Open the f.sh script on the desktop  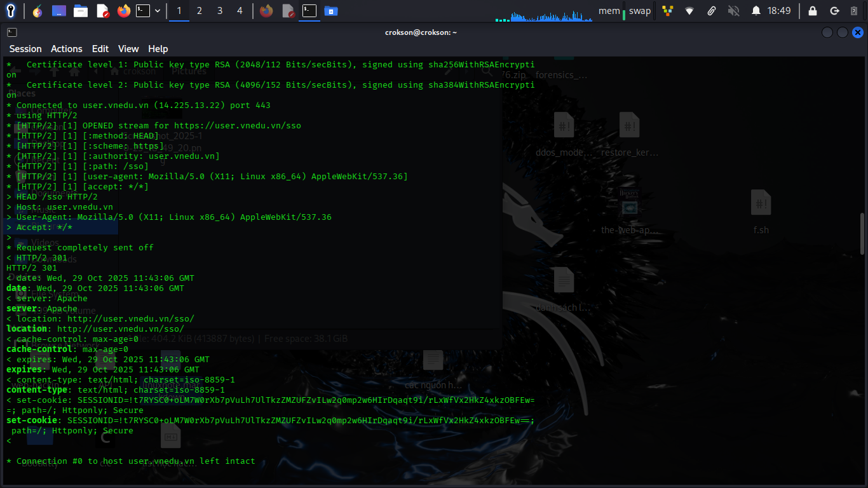(x=761, y=203)
